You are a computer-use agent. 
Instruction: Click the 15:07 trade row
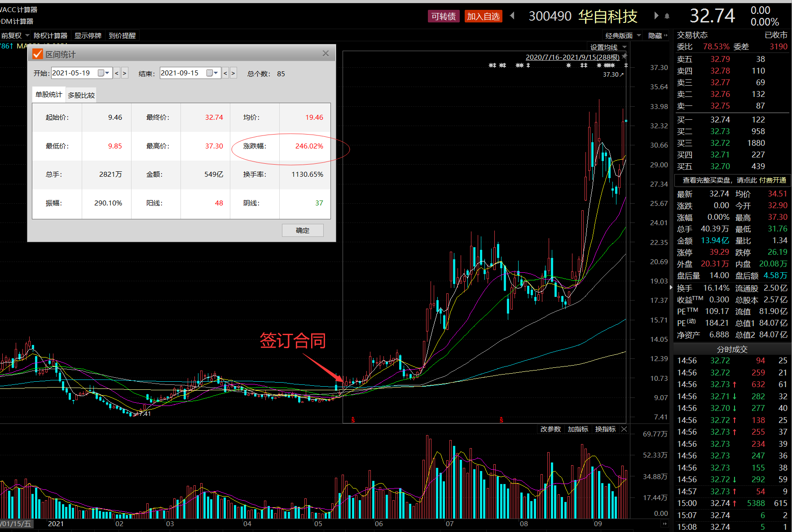[732, 515]
